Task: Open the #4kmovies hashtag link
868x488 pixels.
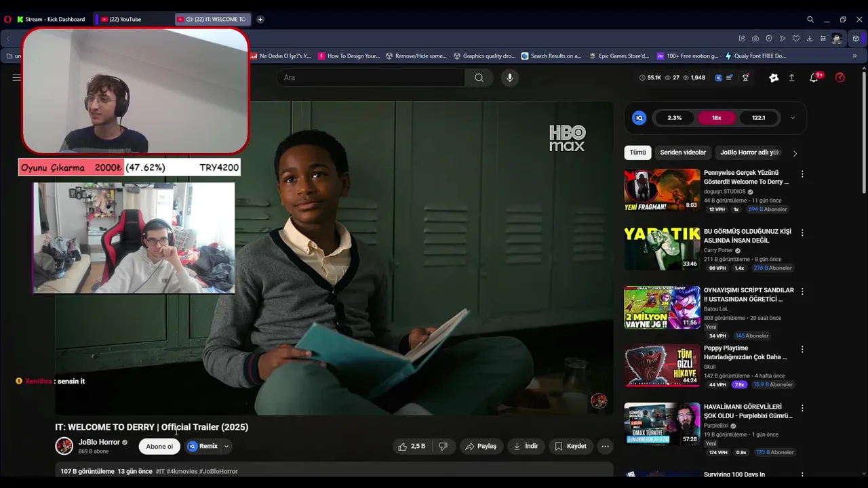Action: click(182, 471)
